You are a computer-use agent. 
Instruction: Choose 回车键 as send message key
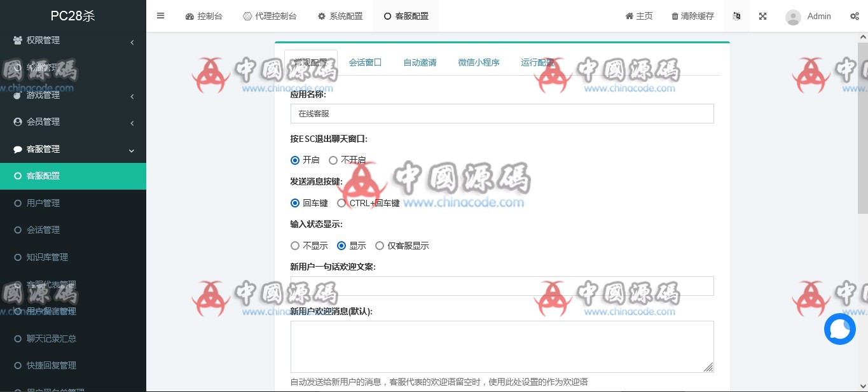(295, 203)
